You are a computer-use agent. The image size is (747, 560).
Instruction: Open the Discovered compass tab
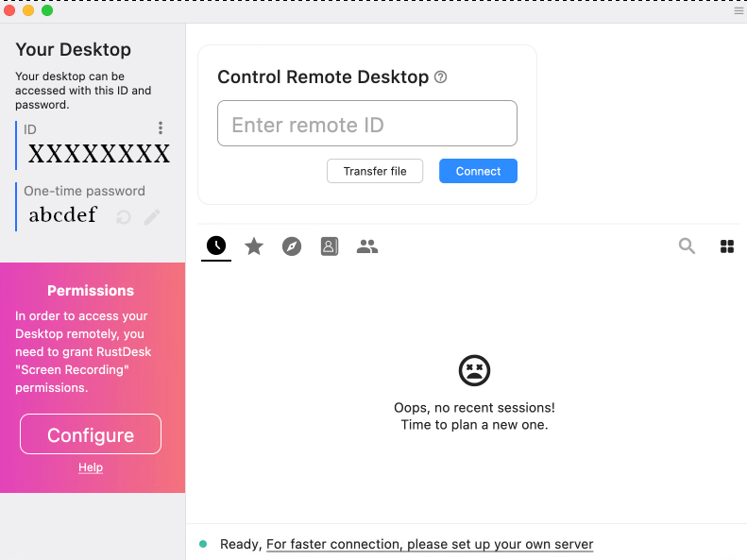pos(292,246)
